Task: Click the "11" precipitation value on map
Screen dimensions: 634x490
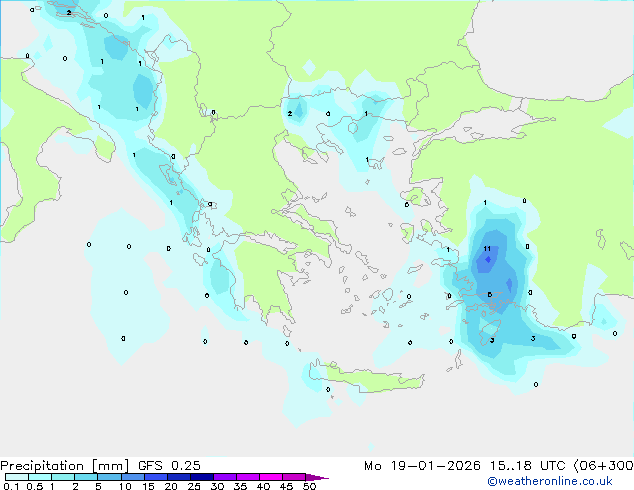Action: (x=487, y=249)
